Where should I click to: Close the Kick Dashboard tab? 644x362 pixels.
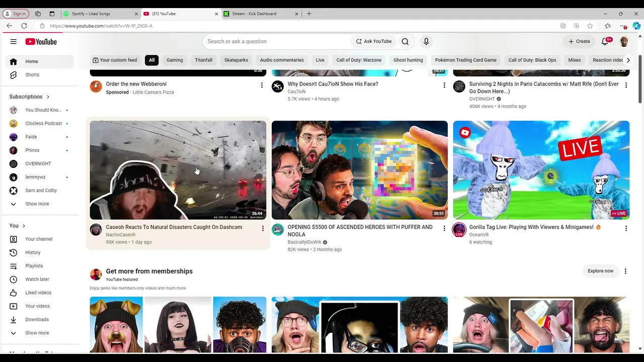pos(296,14)
